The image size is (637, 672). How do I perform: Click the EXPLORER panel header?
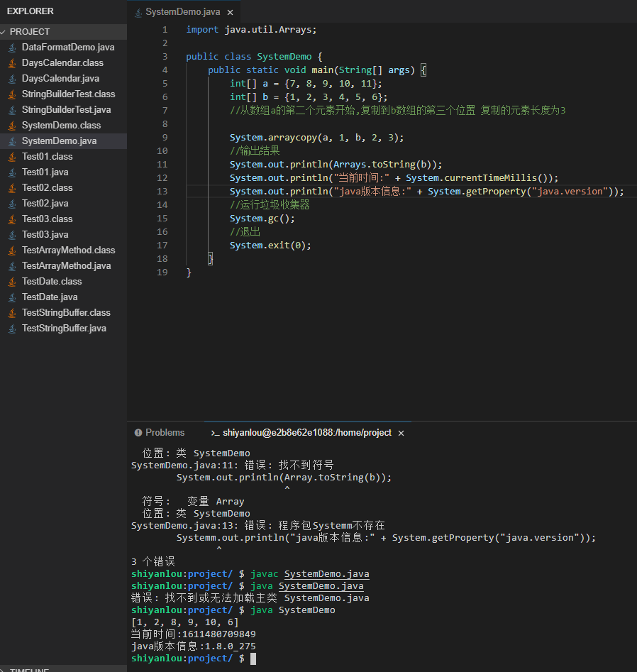(x=31, y=11)
